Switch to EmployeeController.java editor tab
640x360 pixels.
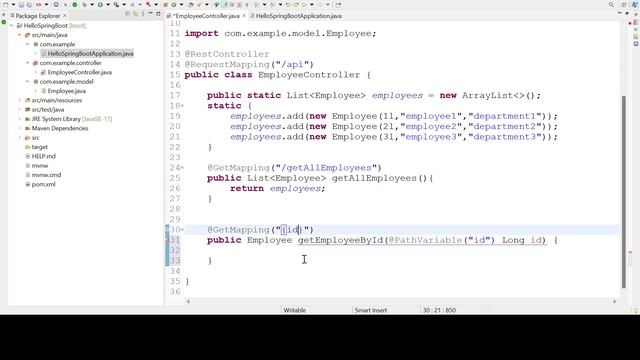[x=206, y=16]
